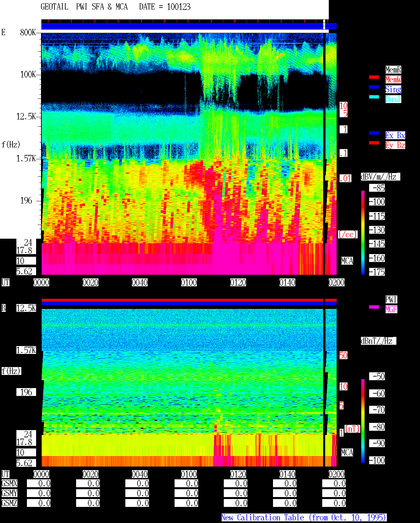Click the MemR legend label
This screenshot has width=420, height=523.
[x=393, y=70]
